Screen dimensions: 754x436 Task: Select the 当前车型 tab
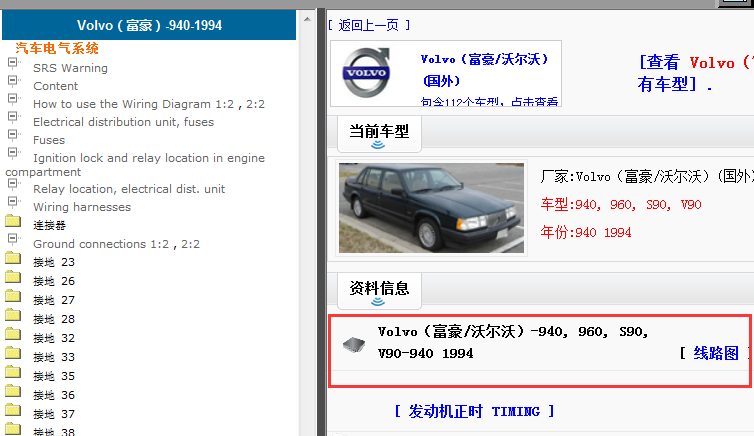coord(379,134)
